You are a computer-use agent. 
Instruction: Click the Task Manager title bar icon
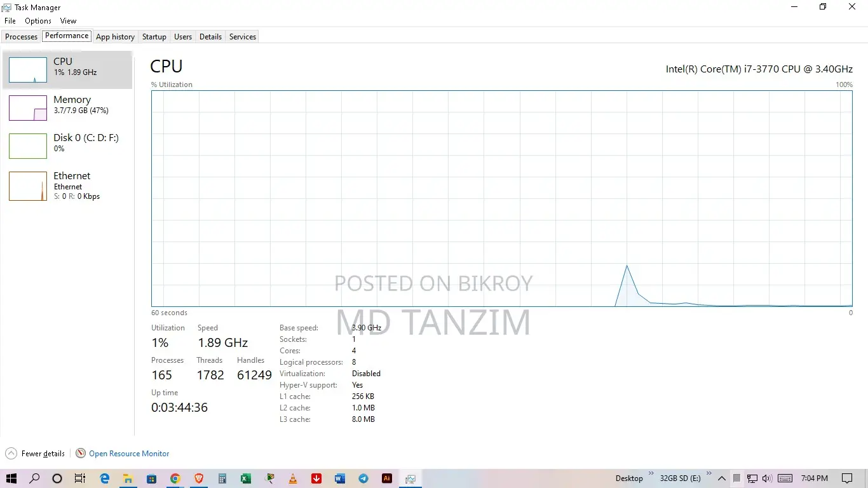click(x=7, y=8)
